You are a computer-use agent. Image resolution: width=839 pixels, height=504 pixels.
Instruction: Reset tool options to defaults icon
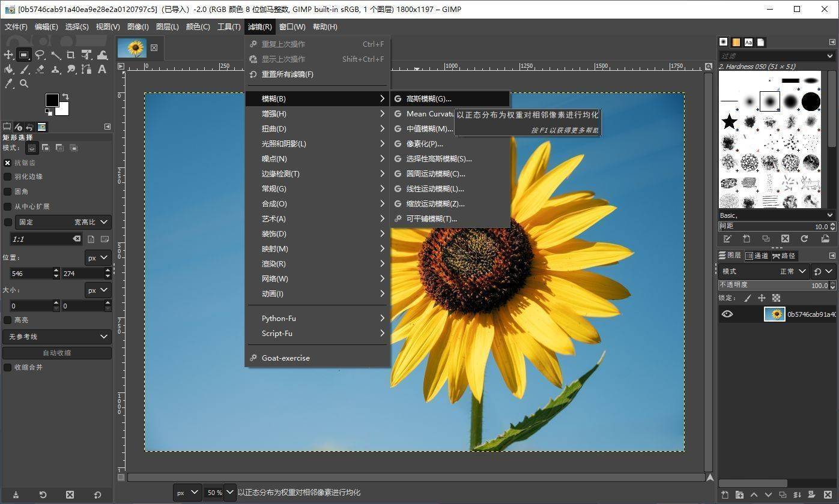point(97,495)
